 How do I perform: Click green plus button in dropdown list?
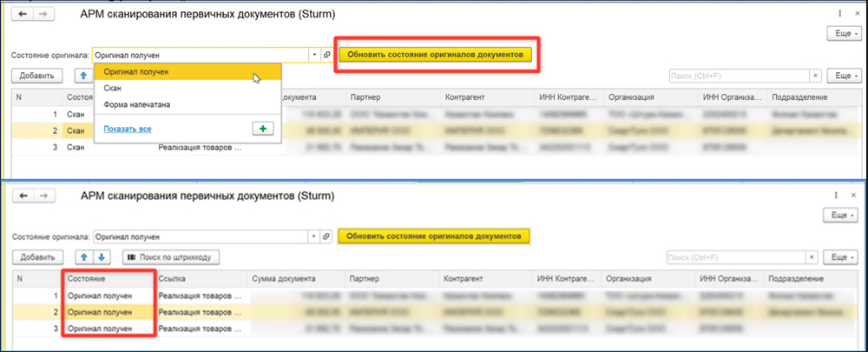pyautogui.click(x=262, y=129)
